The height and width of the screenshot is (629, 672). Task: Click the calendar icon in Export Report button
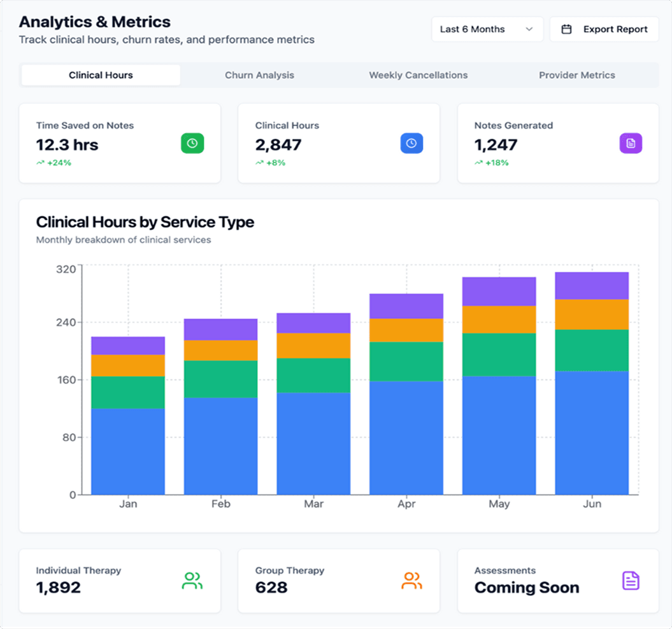[x=566, y=29]
